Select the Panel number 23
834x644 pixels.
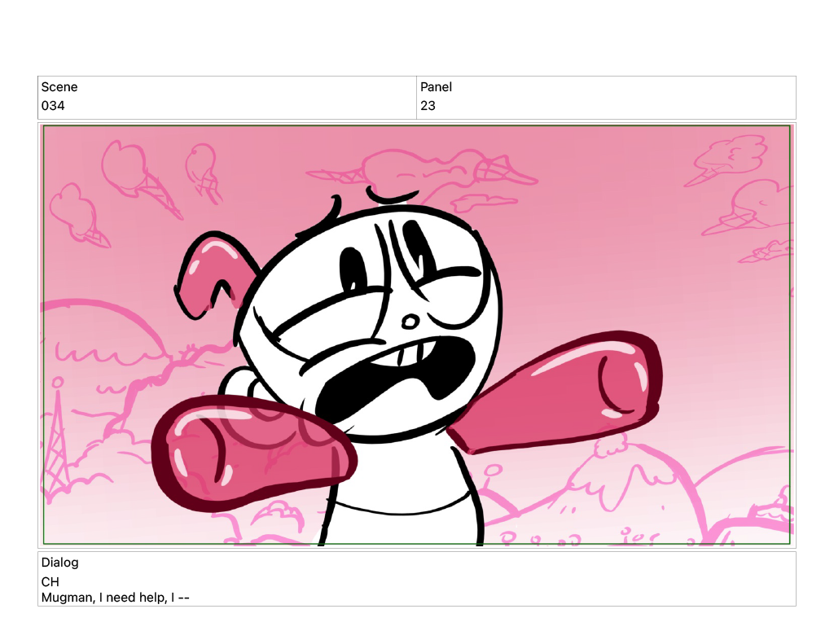[428, 106]
